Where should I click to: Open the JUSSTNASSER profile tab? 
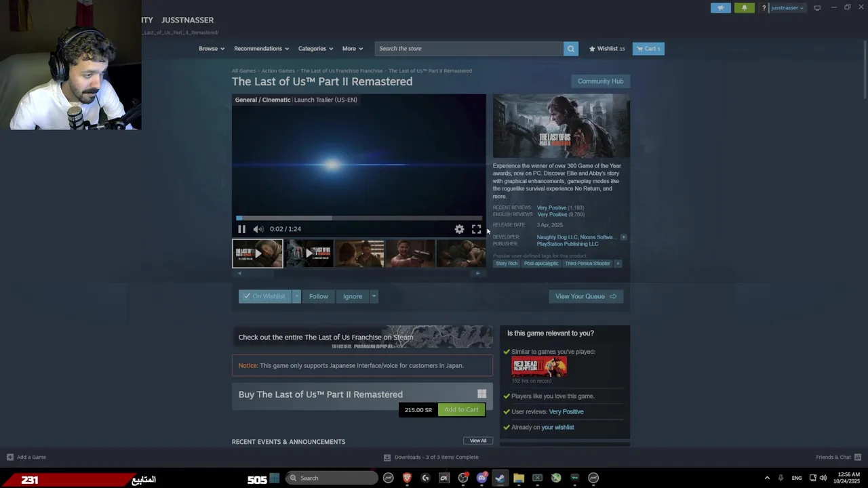(x=187, y=20)
